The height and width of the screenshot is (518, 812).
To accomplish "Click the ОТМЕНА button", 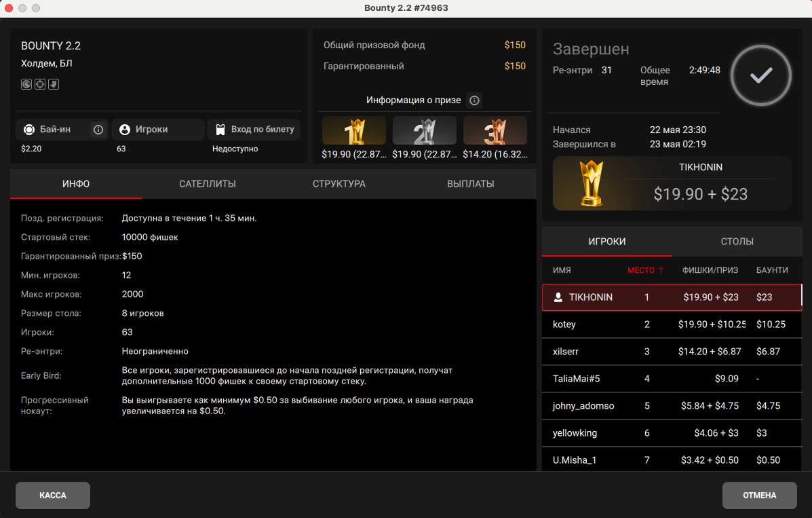I will pyautogui.click(x=759, y=496).
